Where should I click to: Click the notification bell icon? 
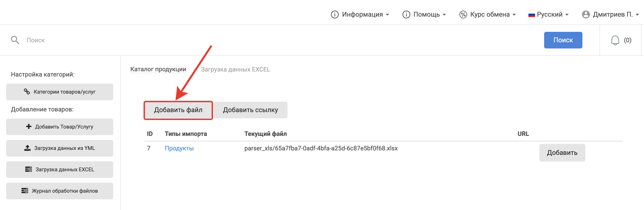(615, 40)
